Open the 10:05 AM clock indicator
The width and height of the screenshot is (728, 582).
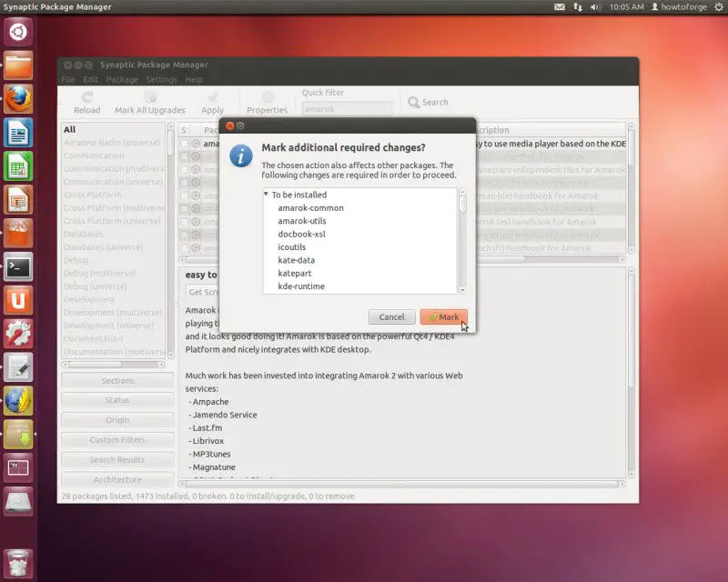[626, 7]
